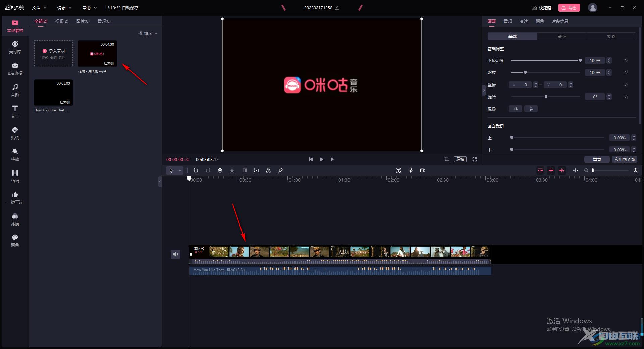
Task: Click the 原始 aspect ratio button
Action: (460, 159)
